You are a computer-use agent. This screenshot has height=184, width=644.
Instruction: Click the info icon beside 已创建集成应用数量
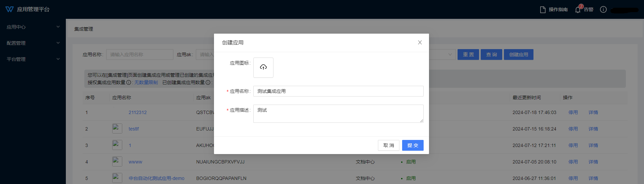tap(208, 83)
